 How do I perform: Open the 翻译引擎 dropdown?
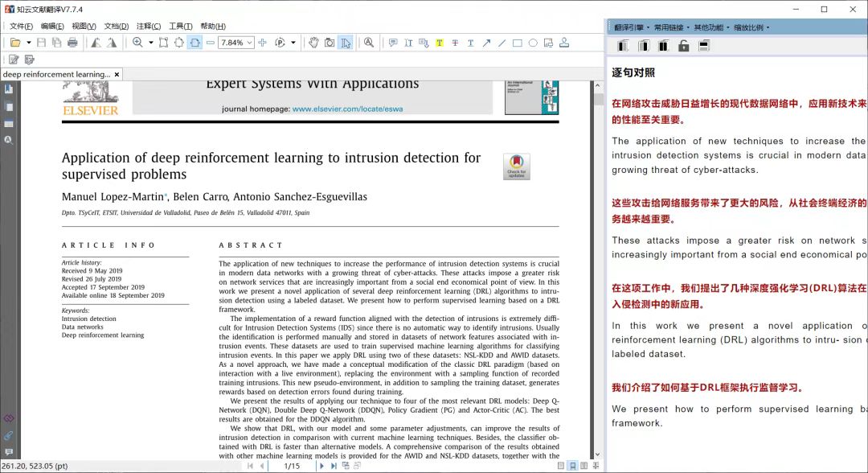pyautogui.click(x=632, y=27)
